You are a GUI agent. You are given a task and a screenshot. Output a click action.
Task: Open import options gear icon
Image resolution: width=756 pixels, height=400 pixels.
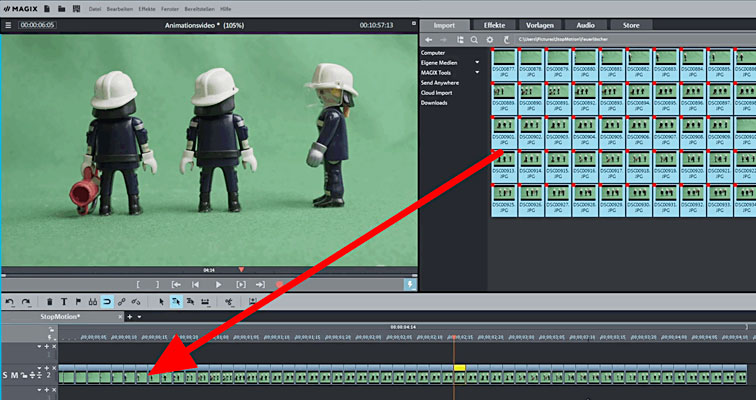tap(490, 39)
